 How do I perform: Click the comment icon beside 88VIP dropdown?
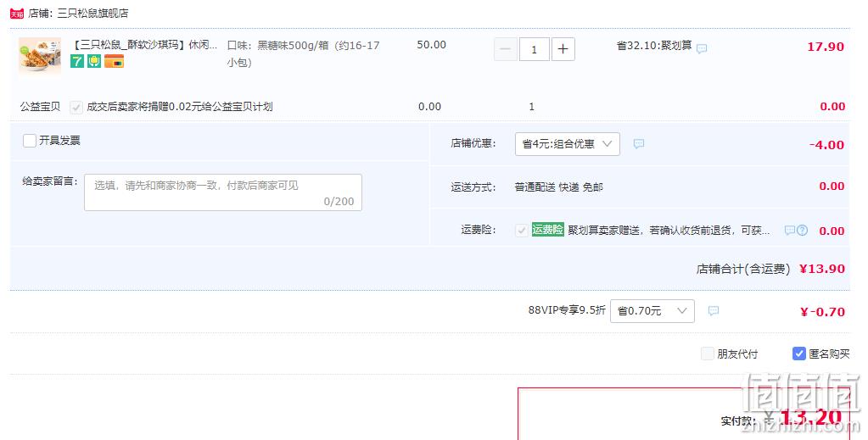click(x=714, y=311)
